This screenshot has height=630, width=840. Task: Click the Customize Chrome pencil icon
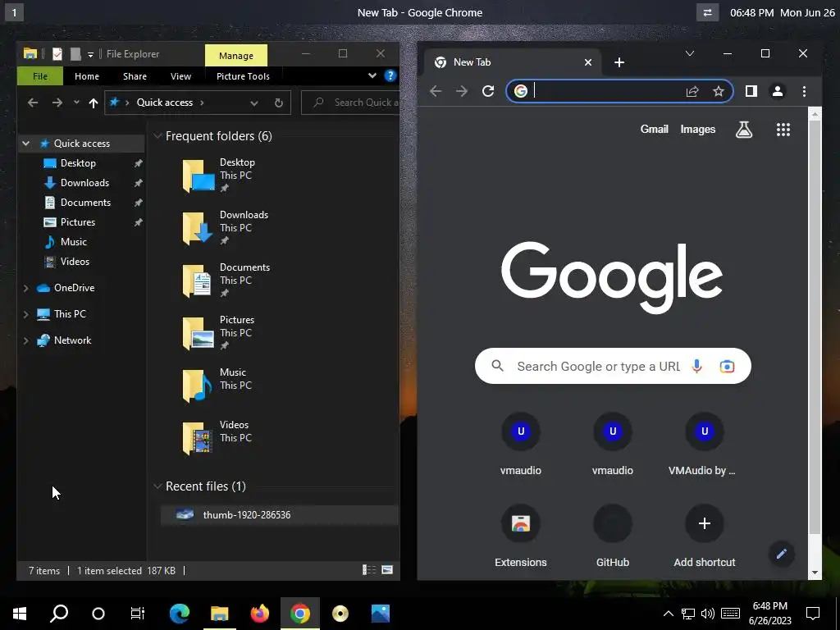(781, 554)
